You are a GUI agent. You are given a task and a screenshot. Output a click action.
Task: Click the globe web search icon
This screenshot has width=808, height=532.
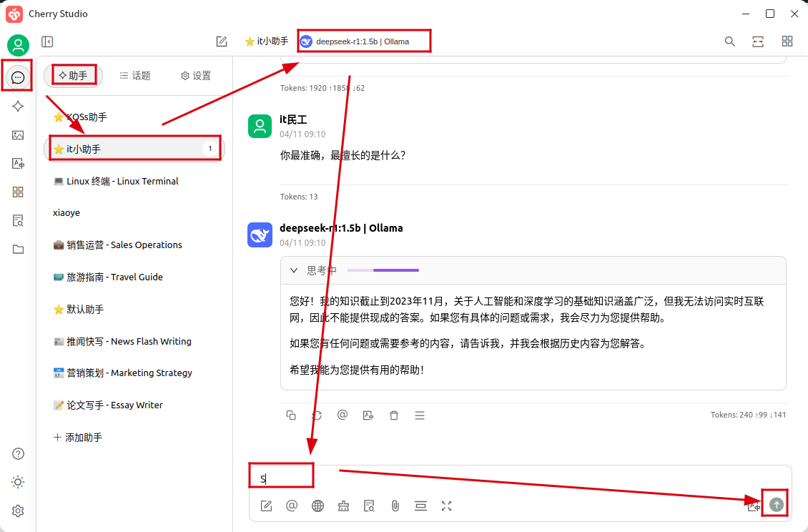point(317,506)
